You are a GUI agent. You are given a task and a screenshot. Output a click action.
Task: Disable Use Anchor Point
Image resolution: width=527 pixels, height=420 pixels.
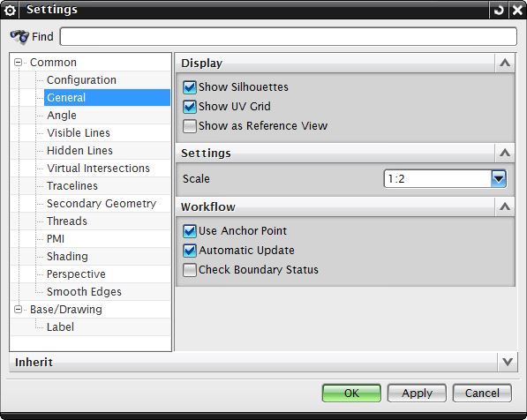[x=190, y=231]
